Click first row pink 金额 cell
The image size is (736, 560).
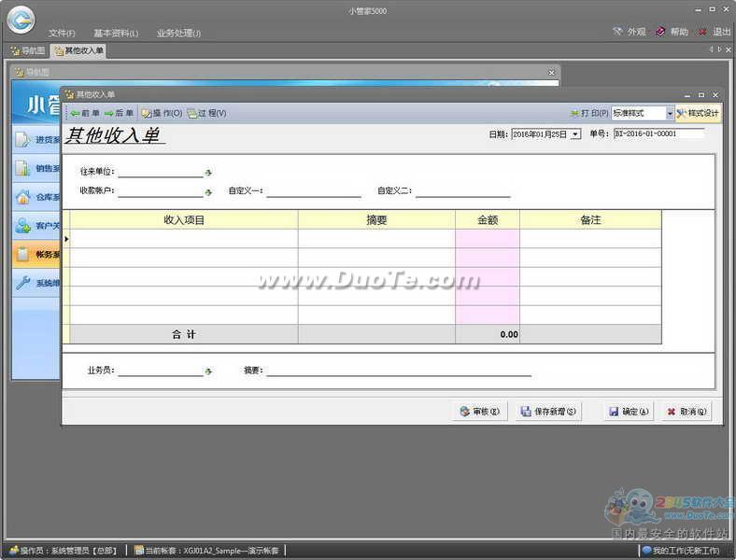tap(488, 239)
